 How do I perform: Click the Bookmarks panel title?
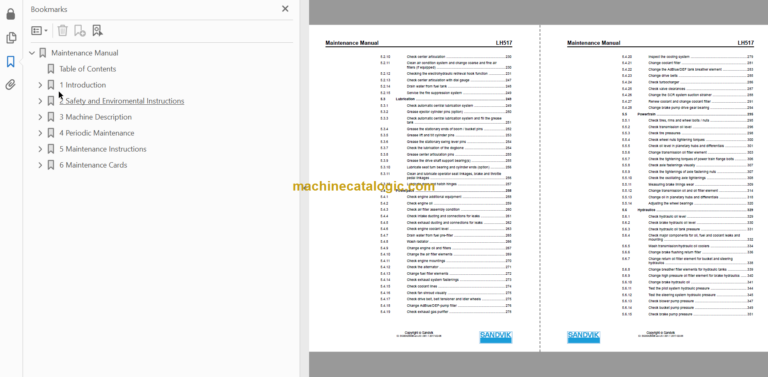click(x=49, y=9)
